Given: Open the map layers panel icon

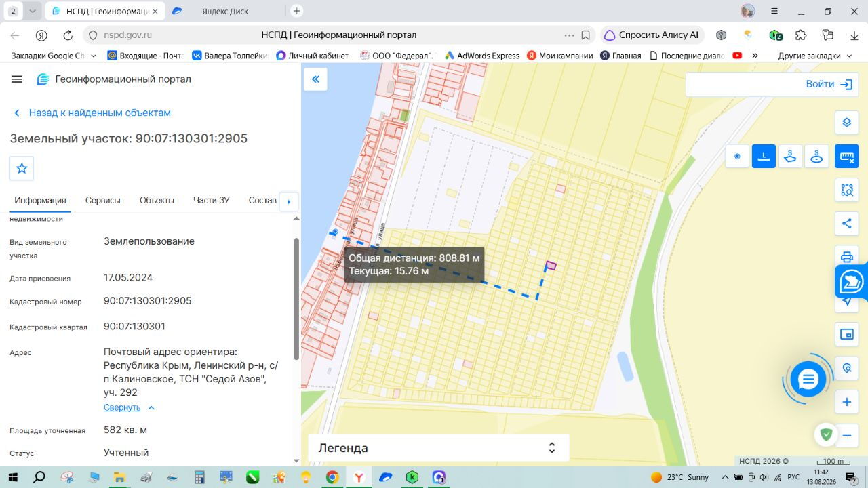Looking at the screenshot, I should pyautogui.click(x=846, y=123).
